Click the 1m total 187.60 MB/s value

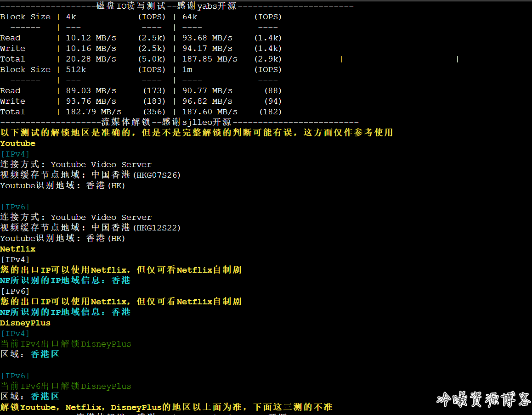(x=209, y=112)
